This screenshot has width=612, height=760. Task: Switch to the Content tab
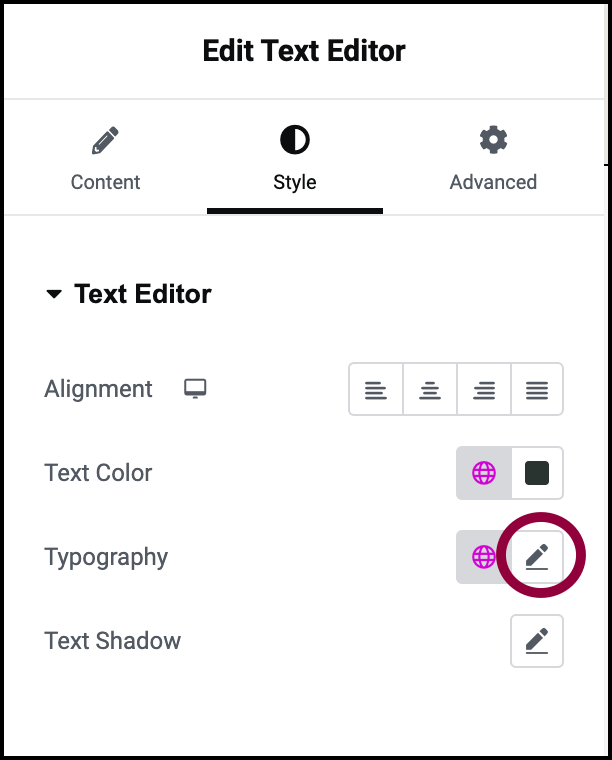coord(105,182)
